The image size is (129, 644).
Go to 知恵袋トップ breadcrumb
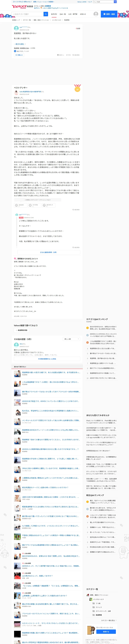16,20
